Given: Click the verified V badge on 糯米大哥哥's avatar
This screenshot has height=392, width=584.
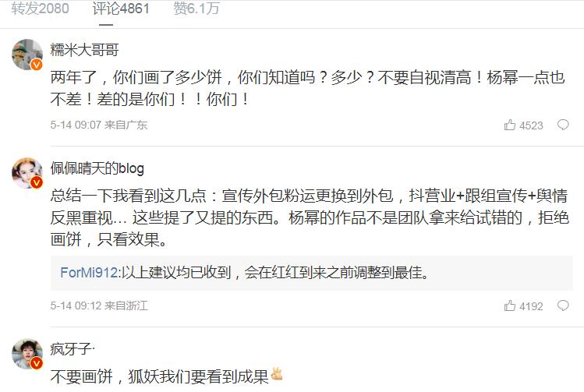Looking at the screenshot, I should [x=37, y=65].
